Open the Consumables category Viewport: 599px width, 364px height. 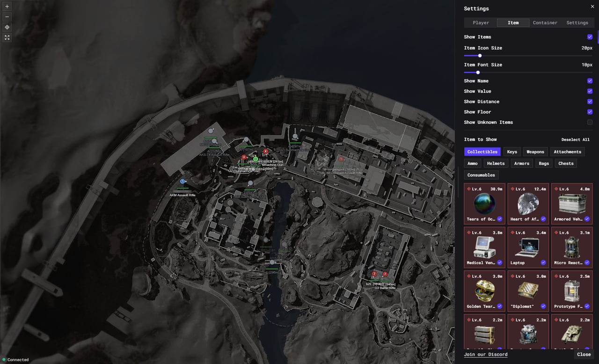481,175
